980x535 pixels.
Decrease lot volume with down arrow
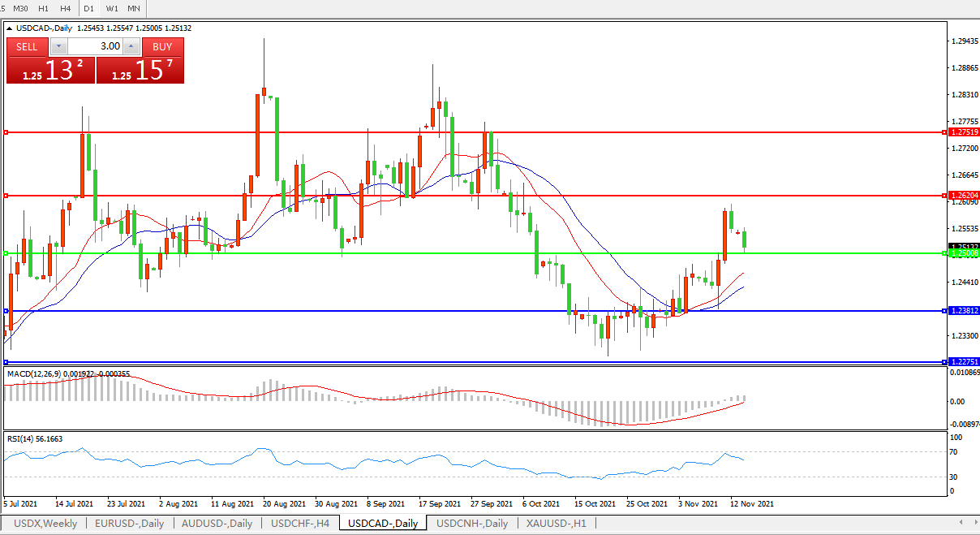58,46
